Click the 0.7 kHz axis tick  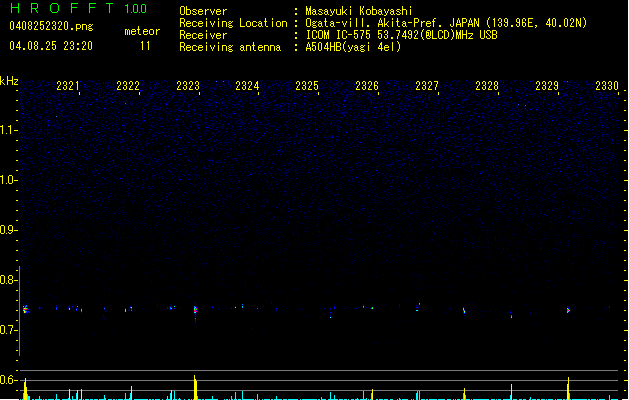click(x=8, y=330)
